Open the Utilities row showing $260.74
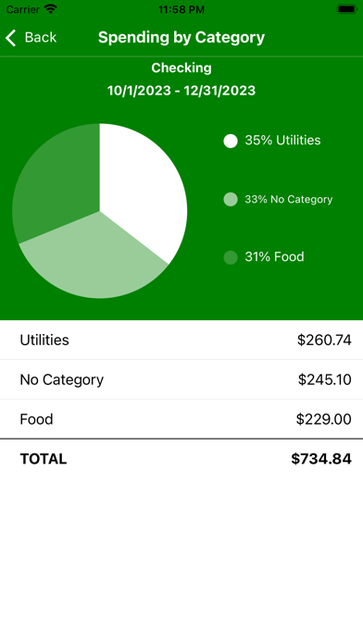The height and width of the screenshot is (644, 363). click(x=181, y=341)
